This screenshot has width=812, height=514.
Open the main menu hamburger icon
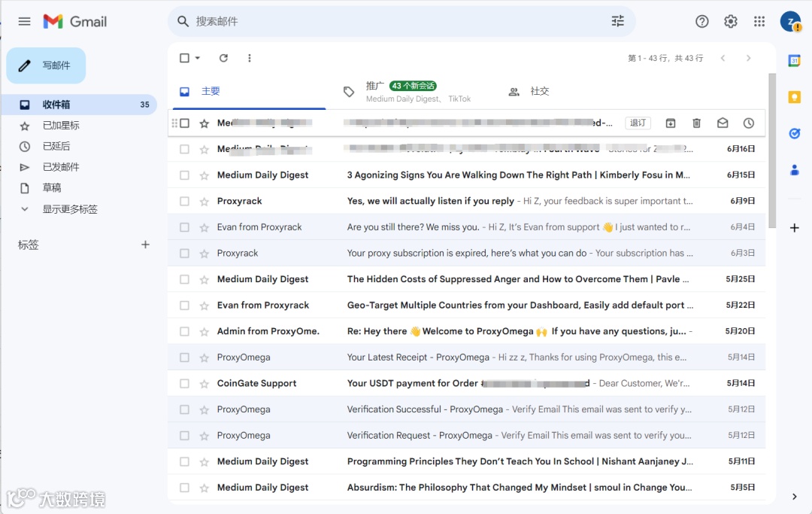click(x=24, y=21)
